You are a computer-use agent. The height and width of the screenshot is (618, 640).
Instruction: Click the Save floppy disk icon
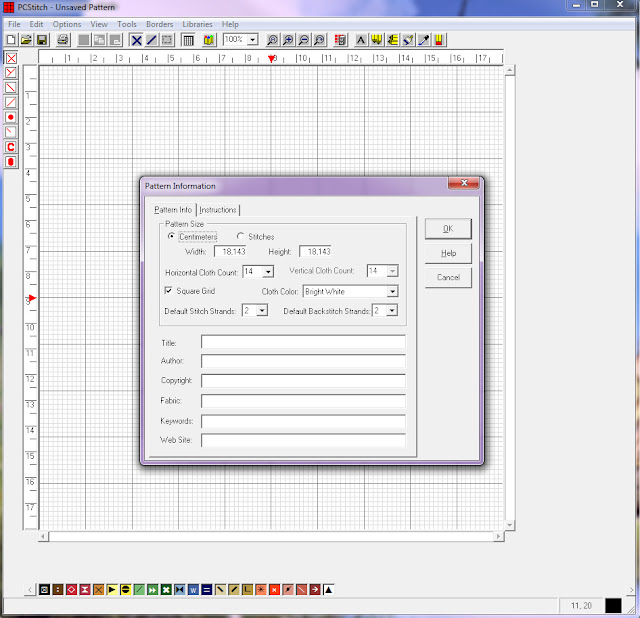pos(42,40)
